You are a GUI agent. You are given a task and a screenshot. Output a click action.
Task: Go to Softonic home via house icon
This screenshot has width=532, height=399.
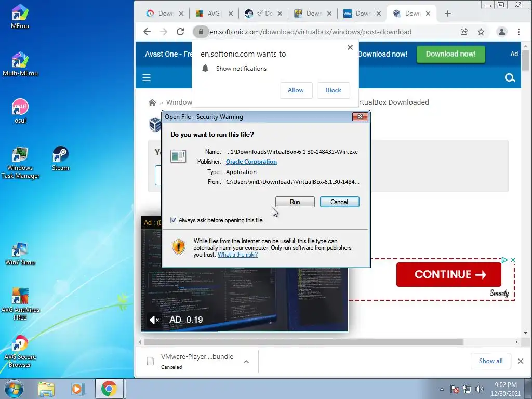pyautogui.click(x=152, y=102)
